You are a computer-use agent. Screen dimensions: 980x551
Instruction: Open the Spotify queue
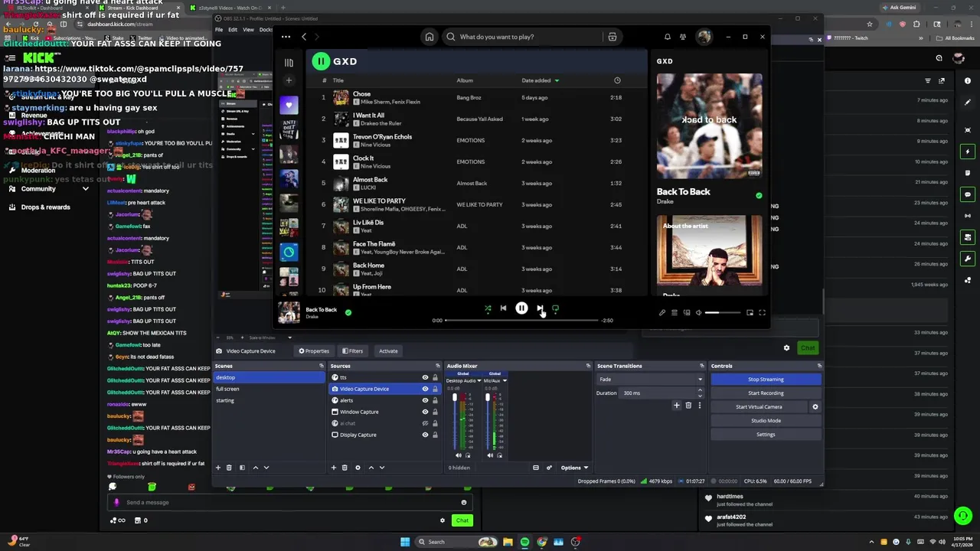(x=675, y=312)
